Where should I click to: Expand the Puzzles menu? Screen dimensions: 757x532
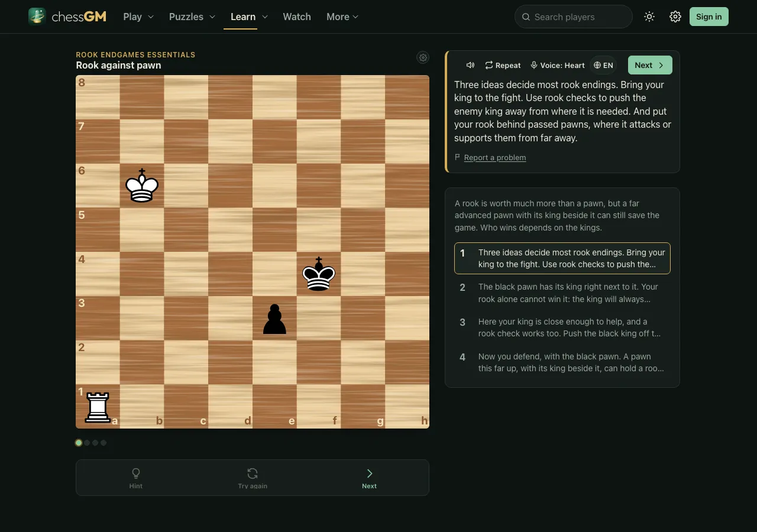[x=192, y=17]
